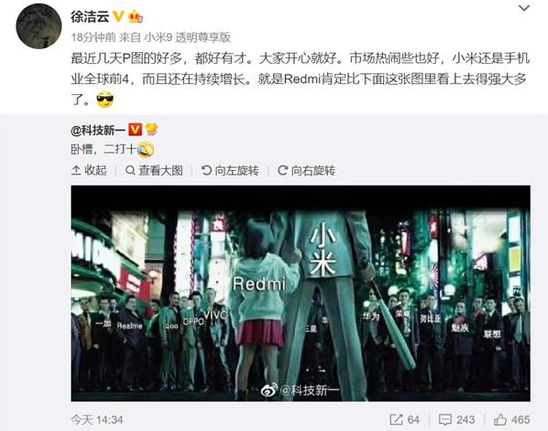Rotate the image left with 向左旋转
The image size is (548, 431).
tap(230, 171)
